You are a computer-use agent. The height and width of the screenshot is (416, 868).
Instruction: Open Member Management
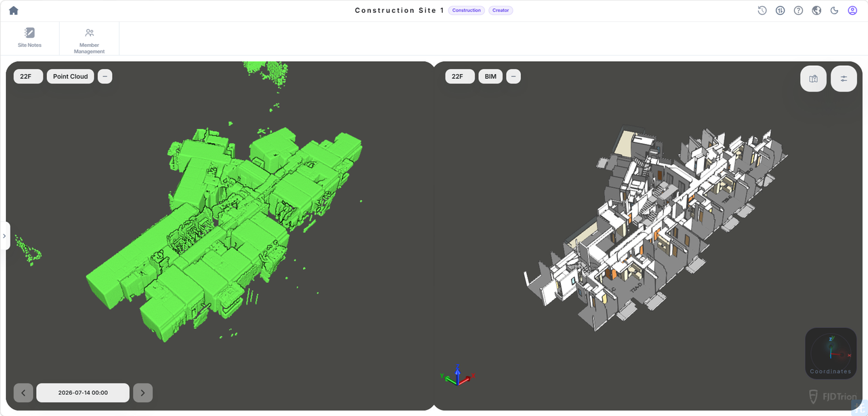click(x=90, y=41)
